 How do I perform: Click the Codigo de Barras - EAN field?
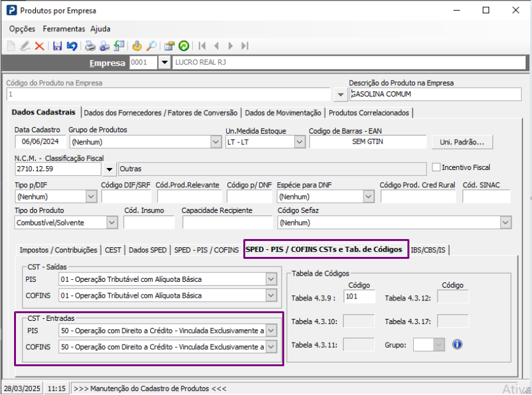click(x=367, y=142)
